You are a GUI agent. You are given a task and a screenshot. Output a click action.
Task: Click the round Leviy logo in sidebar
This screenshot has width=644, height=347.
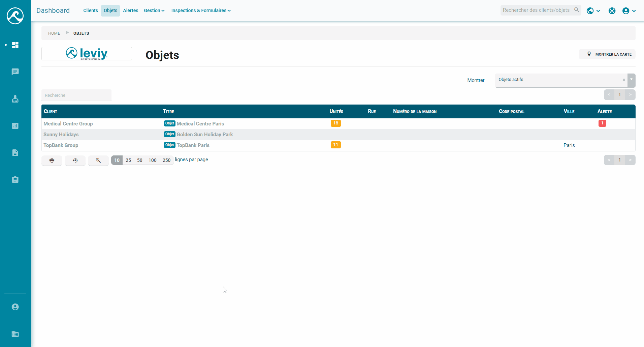[x=15, y=16]
